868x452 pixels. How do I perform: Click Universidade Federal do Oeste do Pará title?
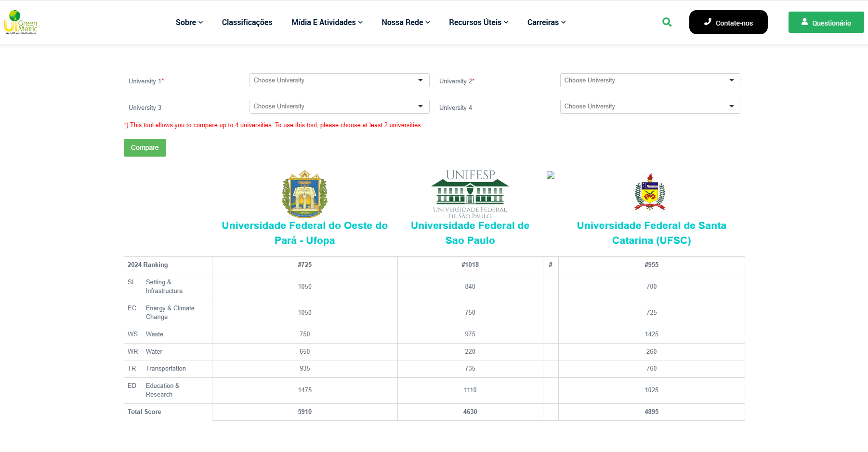304,233
